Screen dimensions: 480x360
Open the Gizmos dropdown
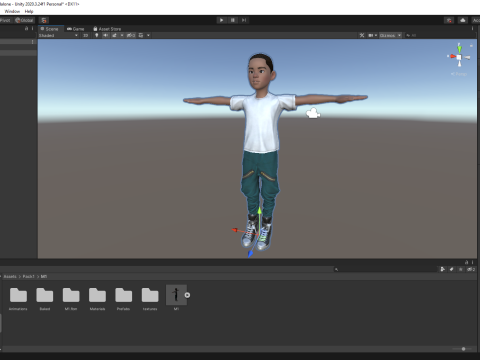tap(390, 35)
